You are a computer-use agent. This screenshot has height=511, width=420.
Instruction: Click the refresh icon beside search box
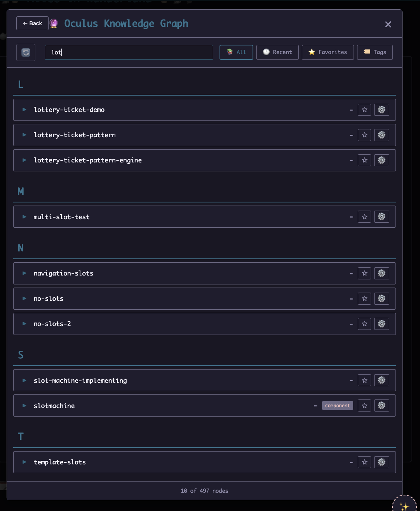tap(26, 52)
